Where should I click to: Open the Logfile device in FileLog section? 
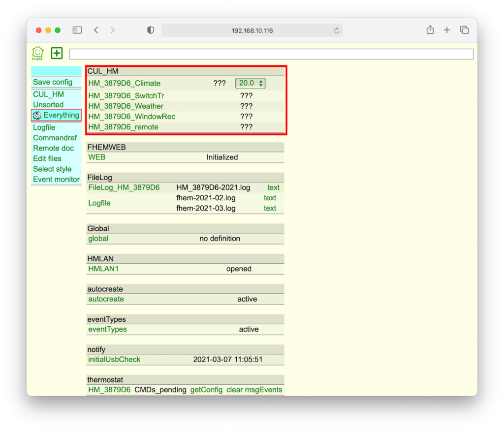coord(99,203)
